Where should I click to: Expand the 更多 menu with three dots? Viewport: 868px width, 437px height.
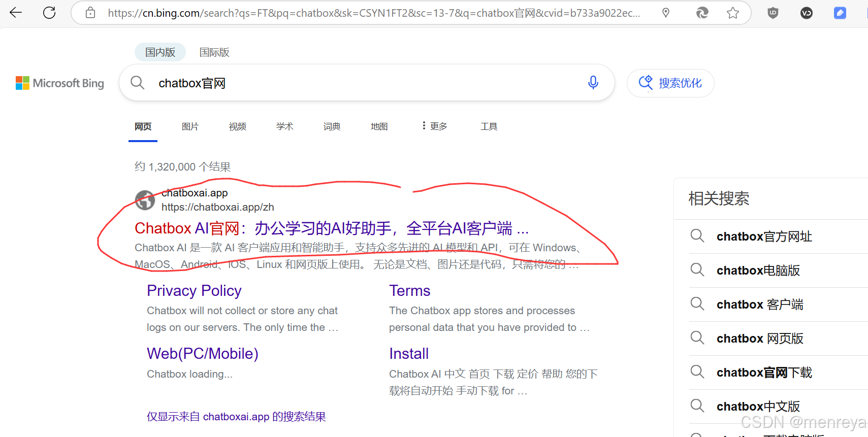tap(434, 126)
